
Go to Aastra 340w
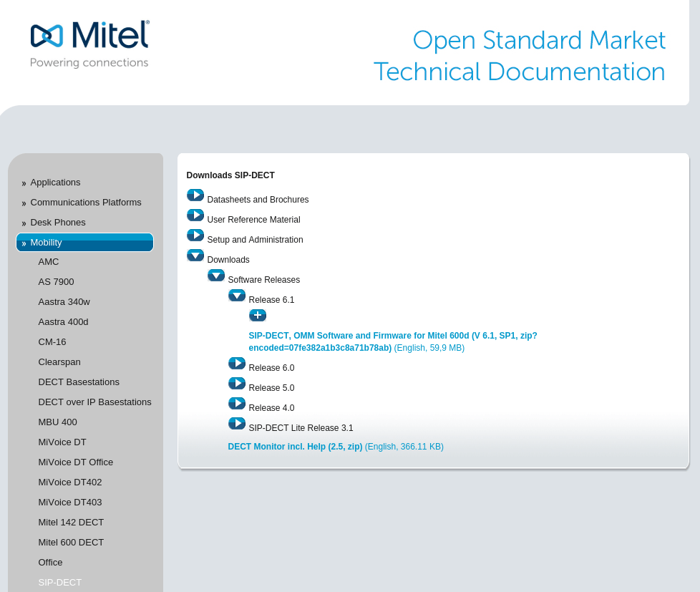pyautogui.click(x=64, y=302)
